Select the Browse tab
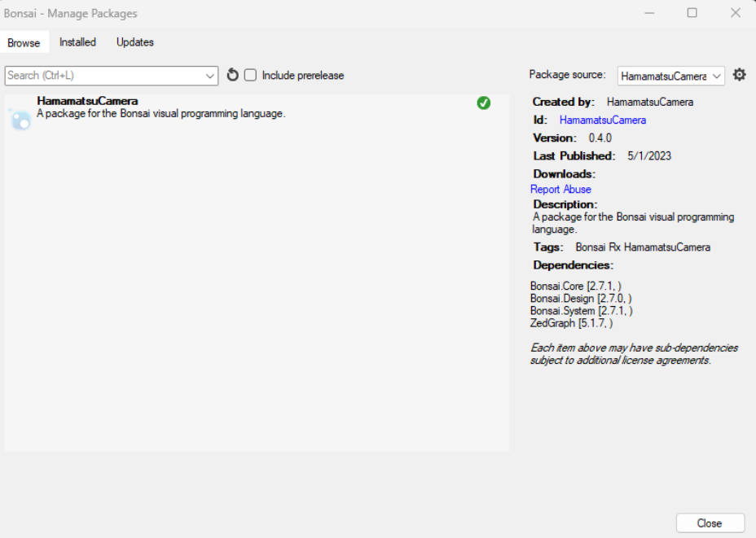 (24, 43)
